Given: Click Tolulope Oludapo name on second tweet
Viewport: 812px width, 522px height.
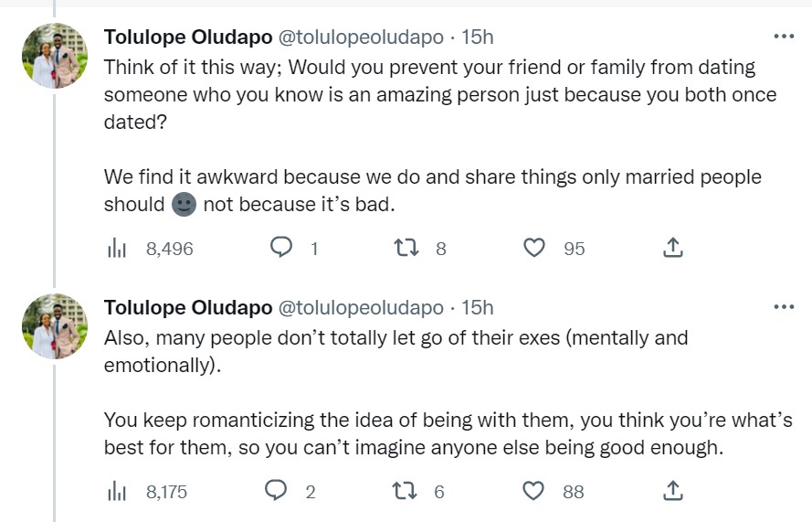Looking at the screenshot, I should coord(188,306).
